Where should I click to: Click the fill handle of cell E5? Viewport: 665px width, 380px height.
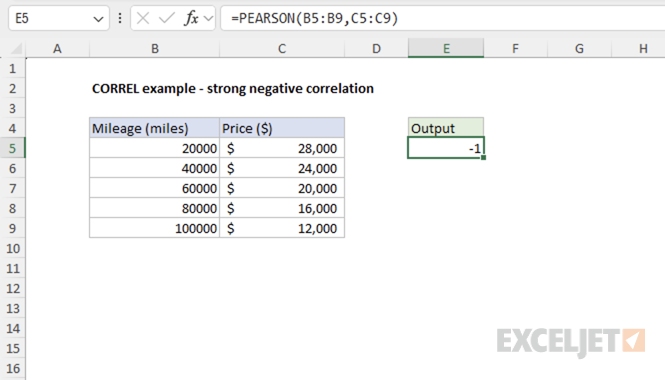click(483, 158)
